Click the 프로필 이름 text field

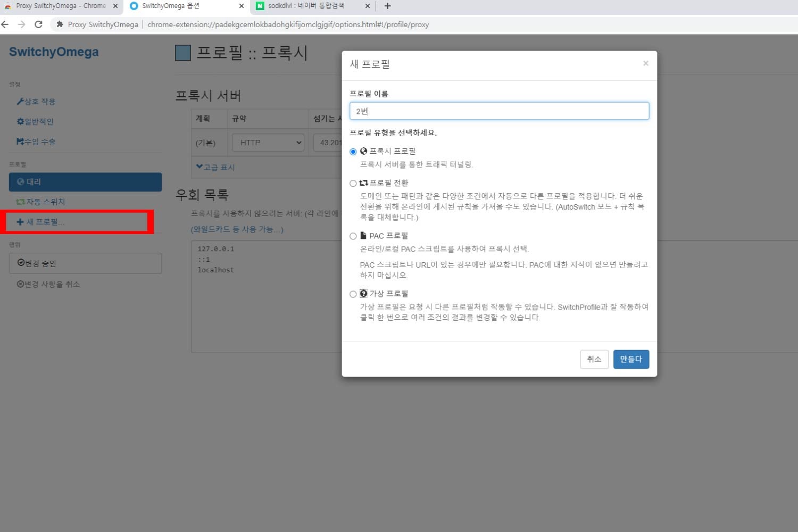pos(498,111)
